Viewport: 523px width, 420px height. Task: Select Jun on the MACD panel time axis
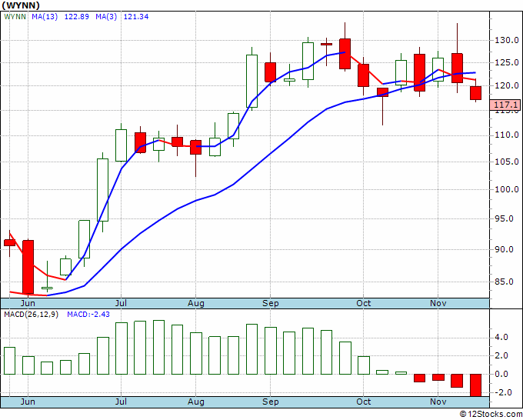[28, 402]
